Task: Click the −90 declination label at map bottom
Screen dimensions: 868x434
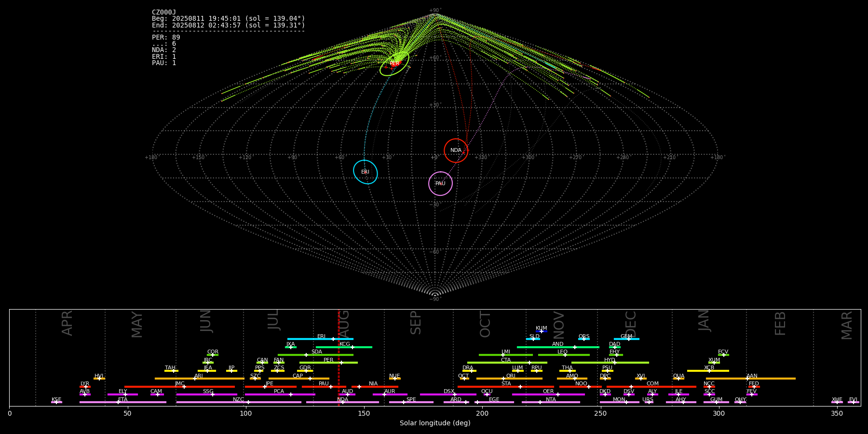Action: [x=435, y=299]
